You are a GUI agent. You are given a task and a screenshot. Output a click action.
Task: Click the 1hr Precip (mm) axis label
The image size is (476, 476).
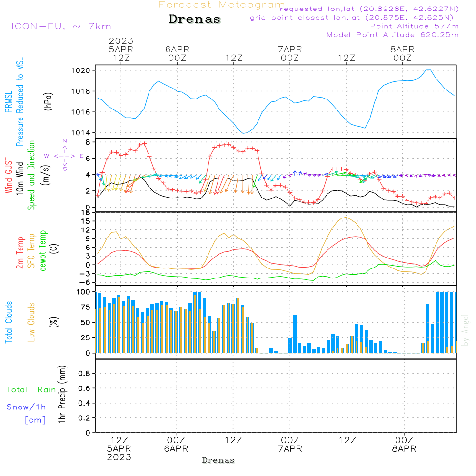[62, 394]
